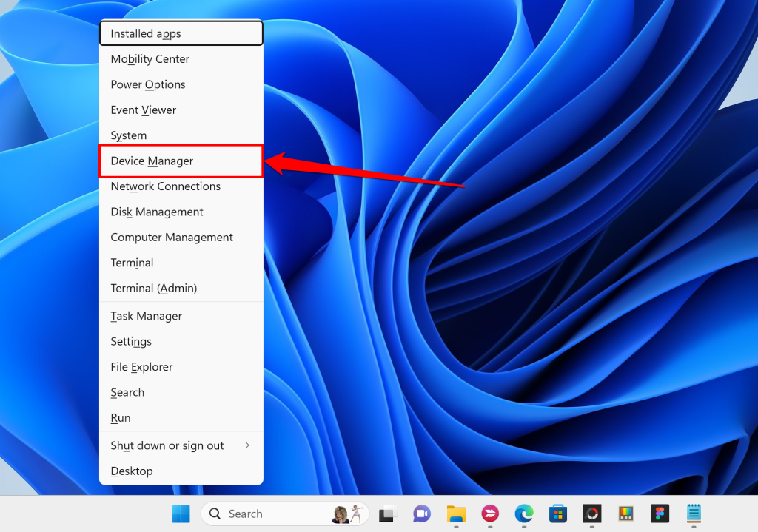Viewport: 758px width, 532px height.
Task: Open Notepad from the taskbar
Action: click(x=694, y=514)
